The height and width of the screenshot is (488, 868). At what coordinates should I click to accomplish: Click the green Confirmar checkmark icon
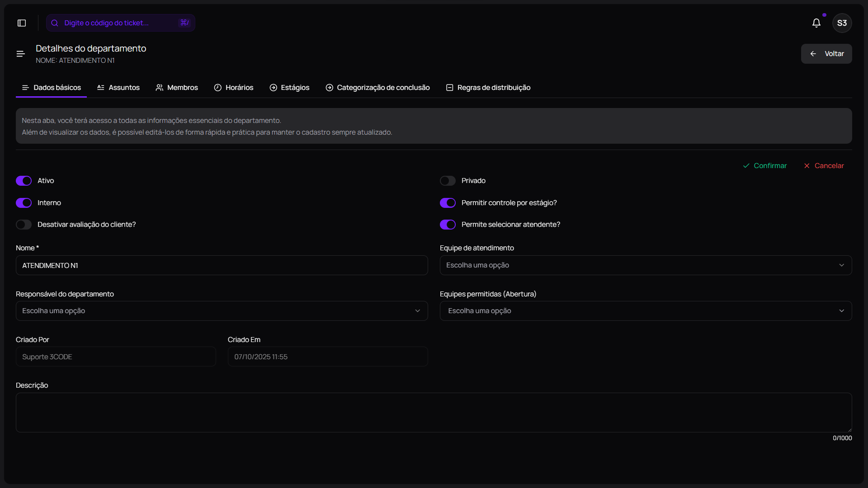click(x=746, y=166)
